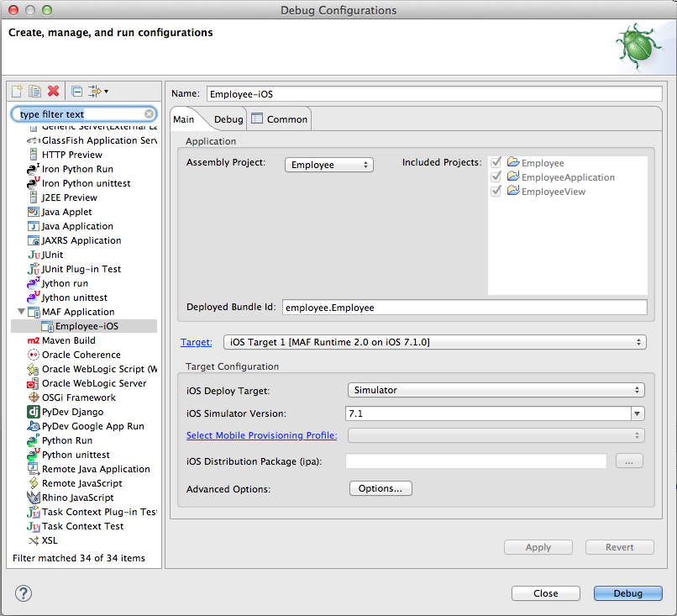Click the Jython unittest icon
Viewport: 677px width, 616px height.
click(34, 297)
